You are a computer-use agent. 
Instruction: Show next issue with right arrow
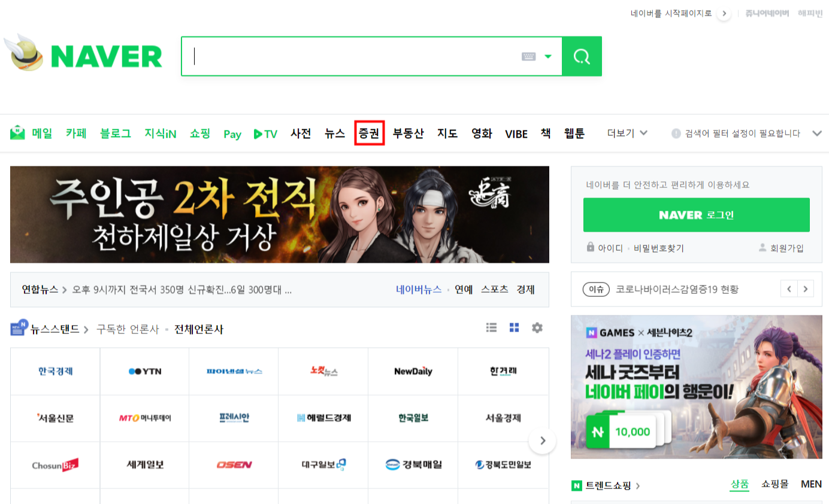(x=806, y=289)
